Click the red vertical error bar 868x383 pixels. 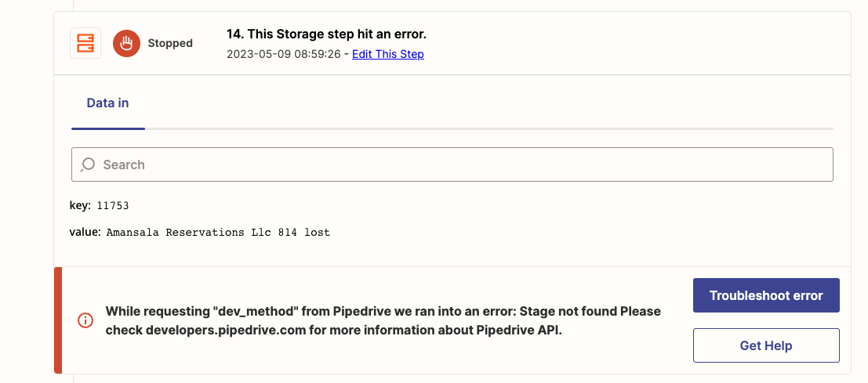(57, 320)
